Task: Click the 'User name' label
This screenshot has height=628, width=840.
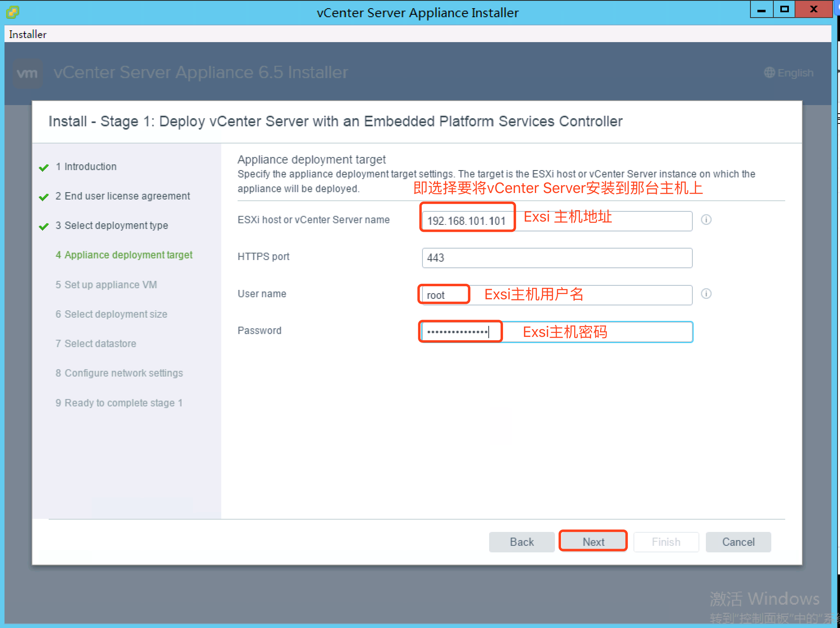Action: [x=262, y=294]
